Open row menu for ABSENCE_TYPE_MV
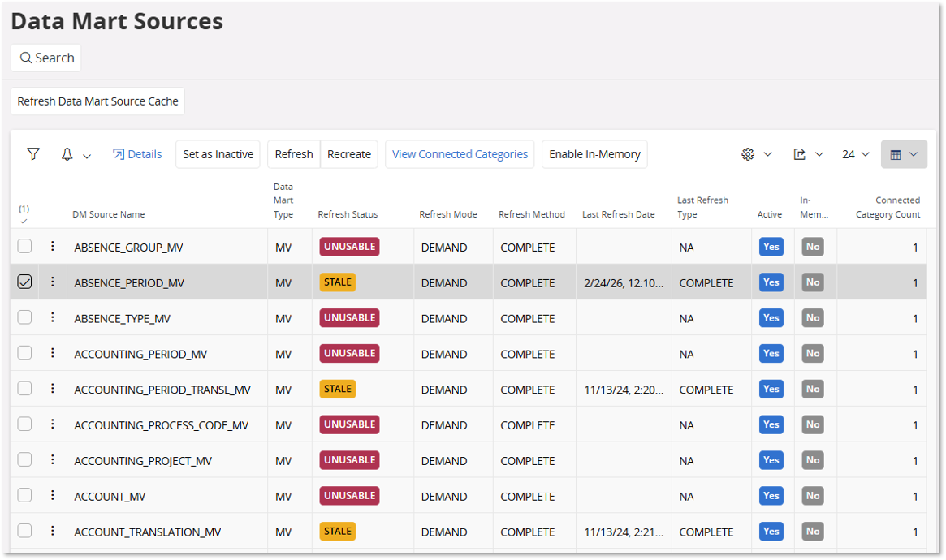Screen dimensions: 946x560 pos(53,317)
